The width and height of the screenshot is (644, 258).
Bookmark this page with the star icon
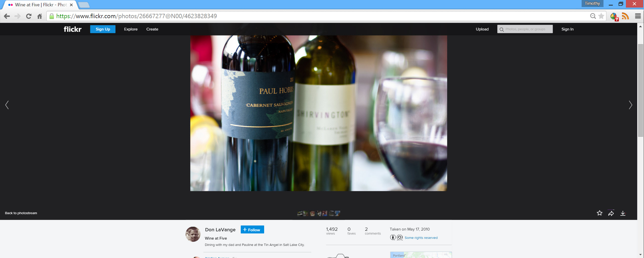point(601,16)
